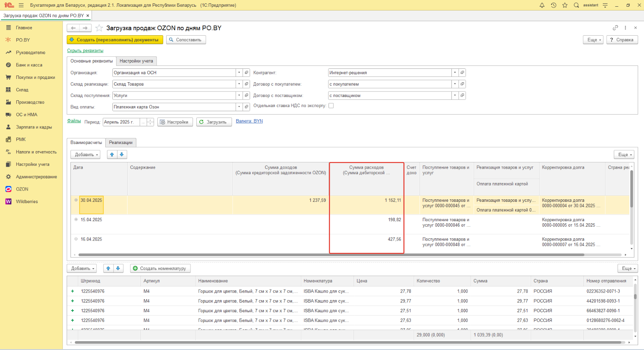644x350 pixels.
Task: Add the form to favorites via the star
Action: [99, 28]
